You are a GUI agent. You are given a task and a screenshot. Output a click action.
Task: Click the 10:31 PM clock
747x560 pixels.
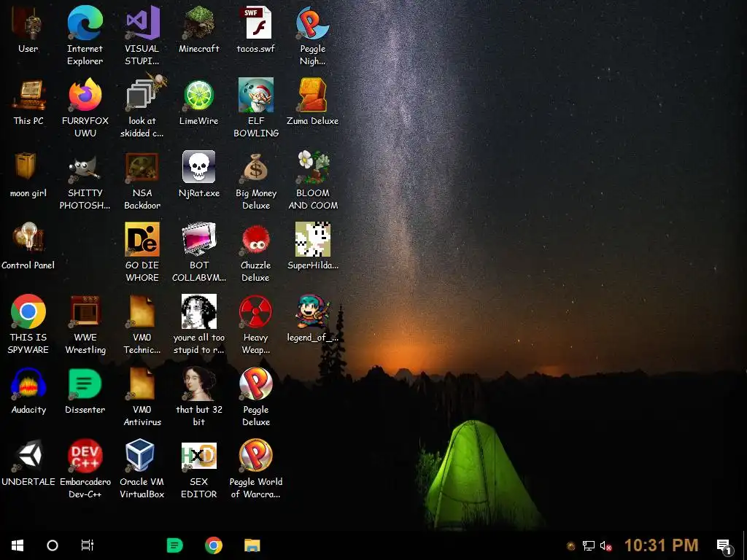tap(661, 545)
